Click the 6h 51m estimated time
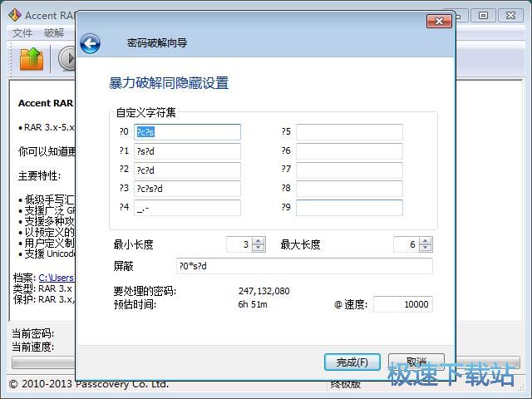The width and height of the screenshot is (532, 399). coord(253,304)
